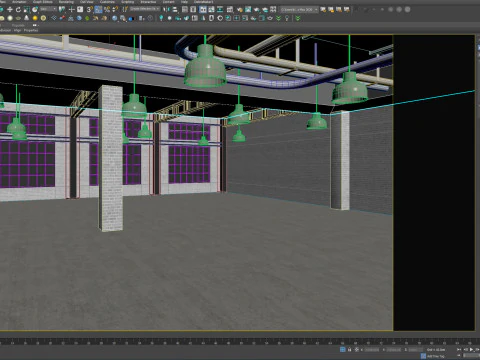Toggle the 3D Snaps button
Screen dimensions: 480x360
(89, 9)
